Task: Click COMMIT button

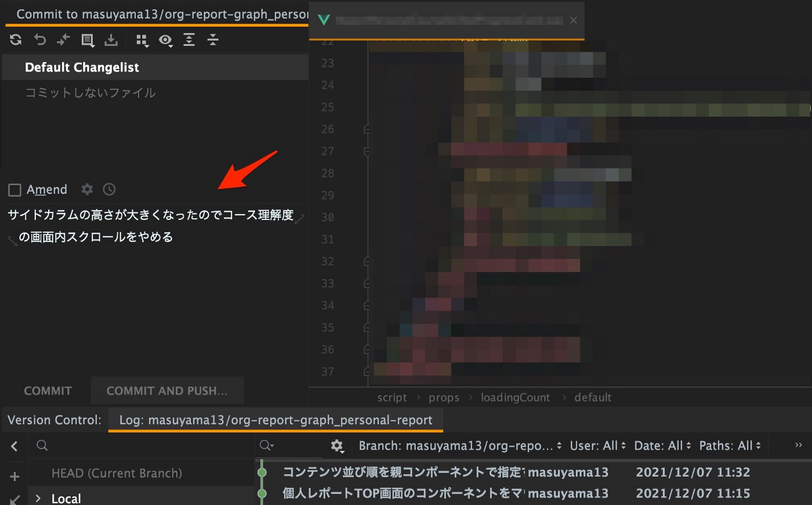Action: 48,391
